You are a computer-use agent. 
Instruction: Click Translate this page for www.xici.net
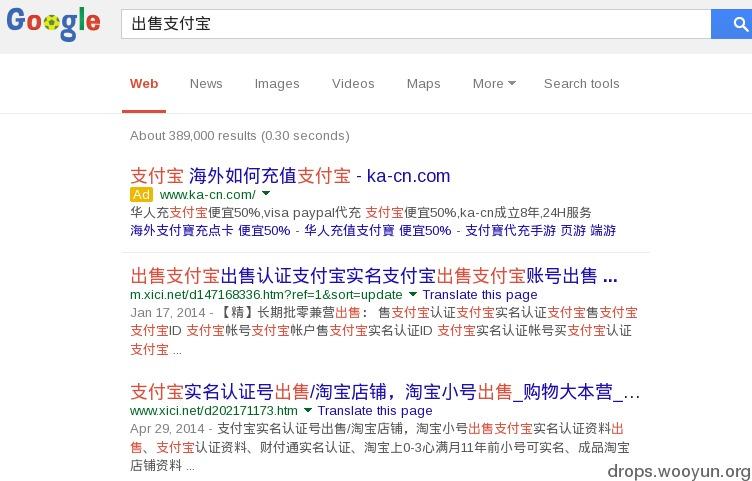coord(375,411)
